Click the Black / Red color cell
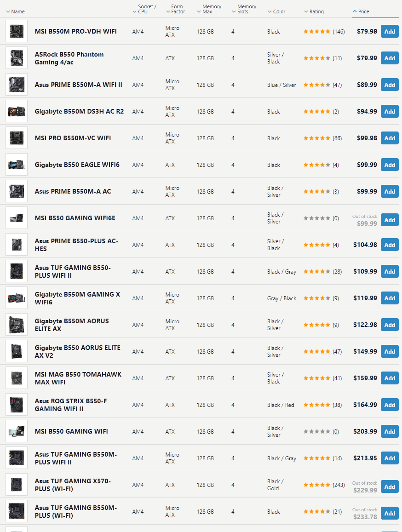This screenshot has width=402, height=532. (x=281, y=405)
